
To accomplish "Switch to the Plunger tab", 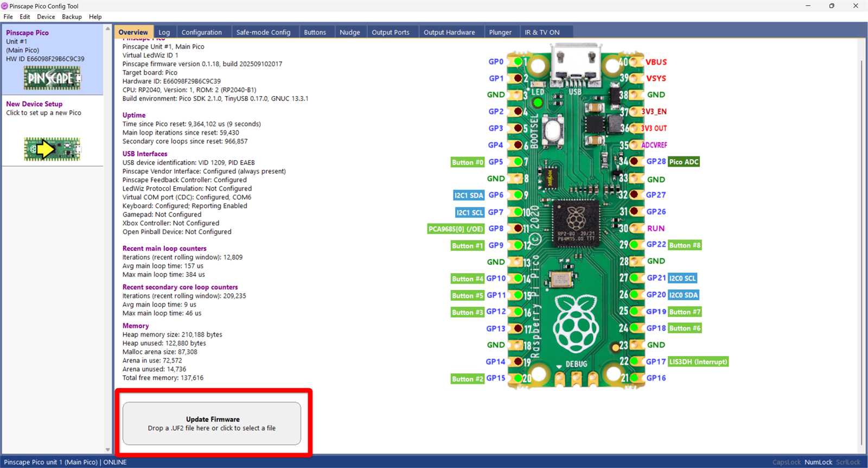I will tap(500, 32).
